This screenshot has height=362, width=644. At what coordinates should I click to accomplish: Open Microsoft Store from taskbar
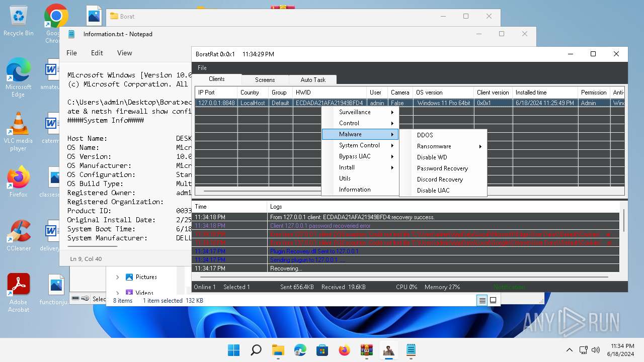pos(322,350)
